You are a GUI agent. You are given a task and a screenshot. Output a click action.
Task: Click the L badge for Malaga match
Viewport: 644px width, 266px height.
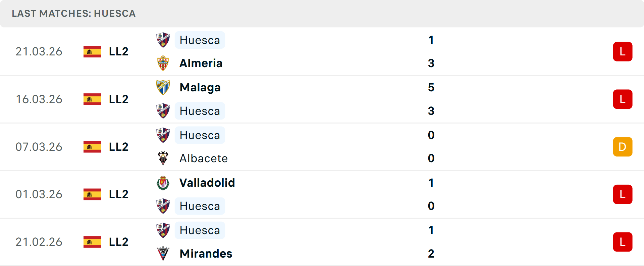click(623, 99)
